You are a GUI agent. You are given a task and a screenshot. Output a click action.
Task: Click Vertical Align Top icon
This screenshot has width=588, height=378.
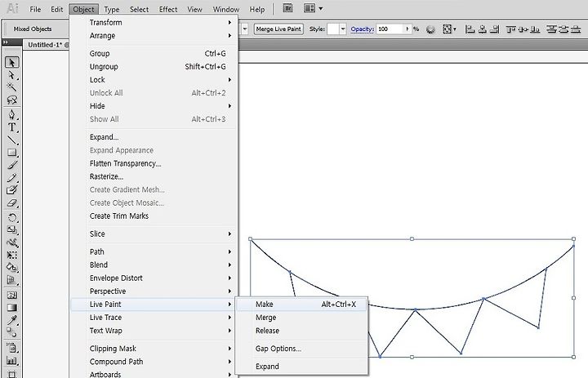pyautogui.click(x=510, y=29)
